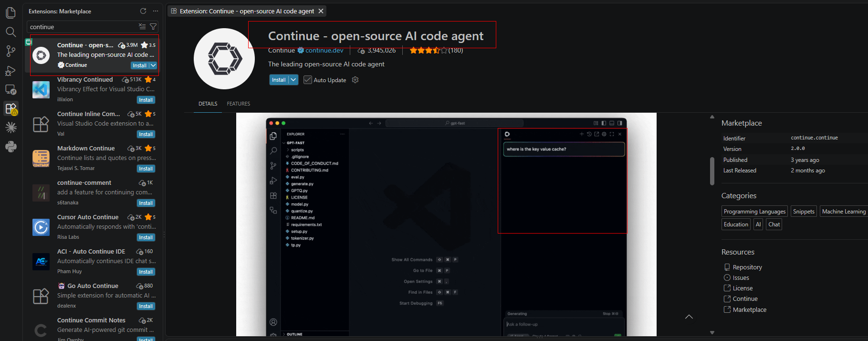
Task: Select the Vibrancy Continued extension icon
Action: (41, 89)
